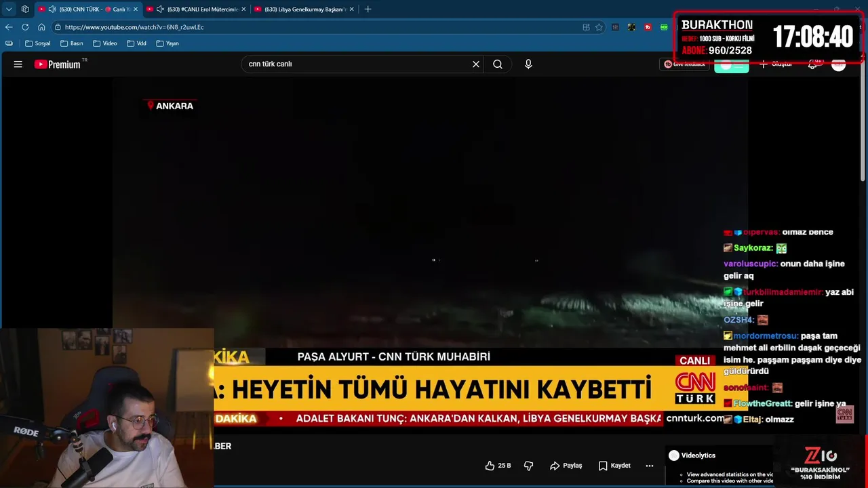Open the Yayın bookmarks folder

167,43
